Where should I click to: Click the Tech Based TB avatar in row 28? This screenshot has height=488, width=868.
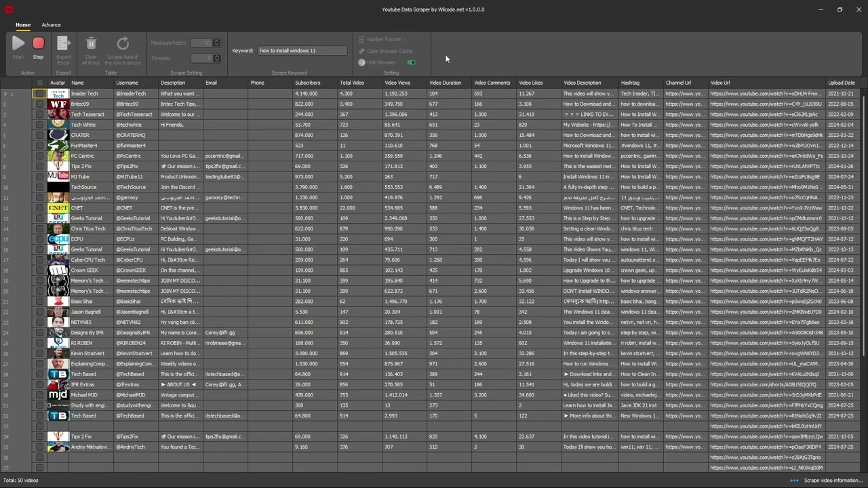(x=58, y=374)
